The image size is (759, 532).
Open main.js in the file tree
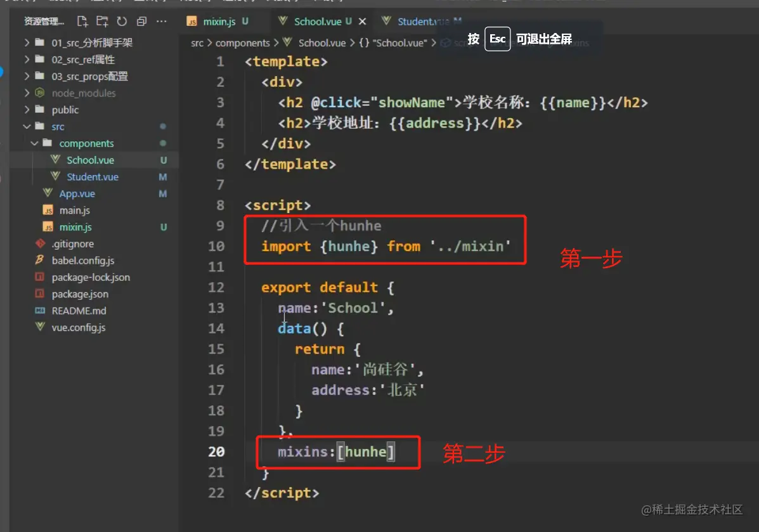(x=75, y=211)
